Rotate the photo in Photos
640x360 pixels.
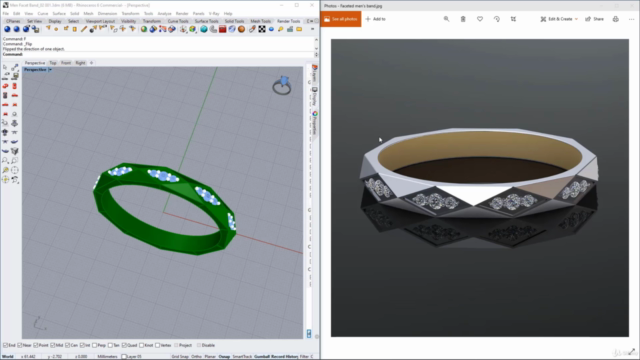[496, 19]
